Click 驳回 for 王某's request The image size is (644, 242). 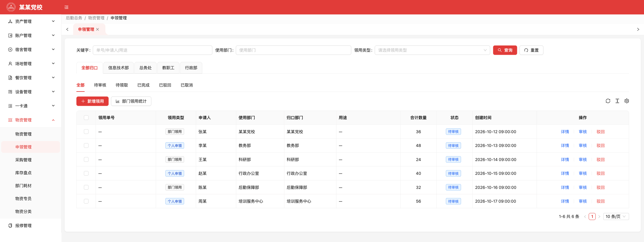point(601,160)
